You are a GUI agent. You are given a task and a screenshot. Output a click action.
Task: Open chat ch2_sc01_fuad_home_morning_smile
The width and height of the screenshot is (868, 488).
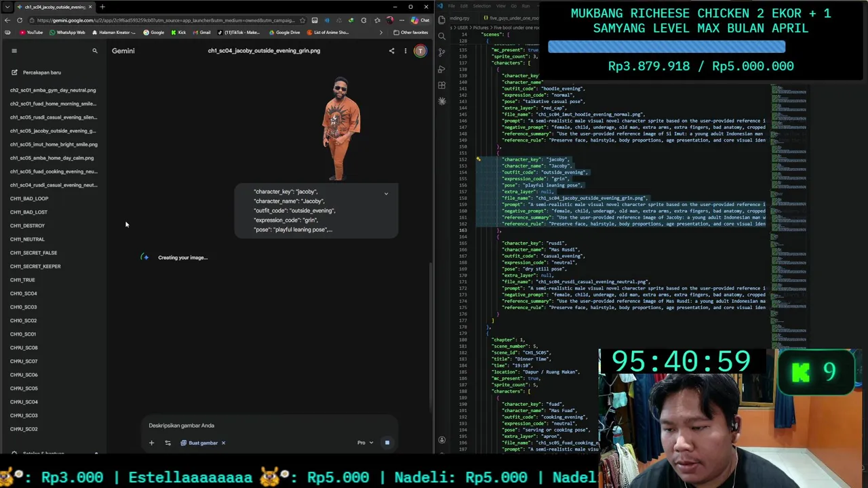(x=53, y=104)
